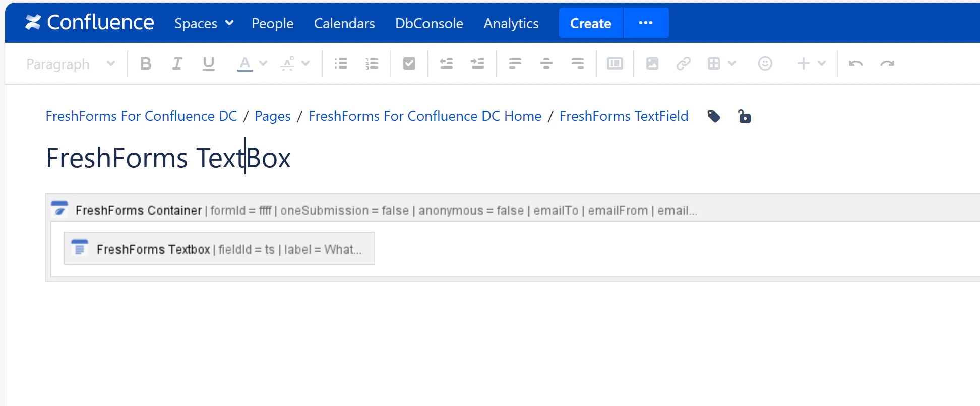The width and height of the screenshot is (980, 406).
Task: Apply italic formatting
Action: [177, 63]
